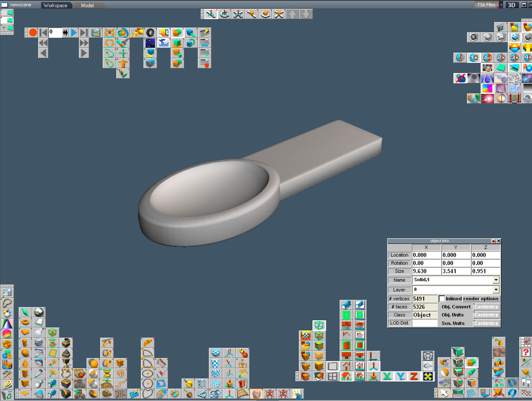
Task: Click the OpenGL display mode icon
Action: 428,366
